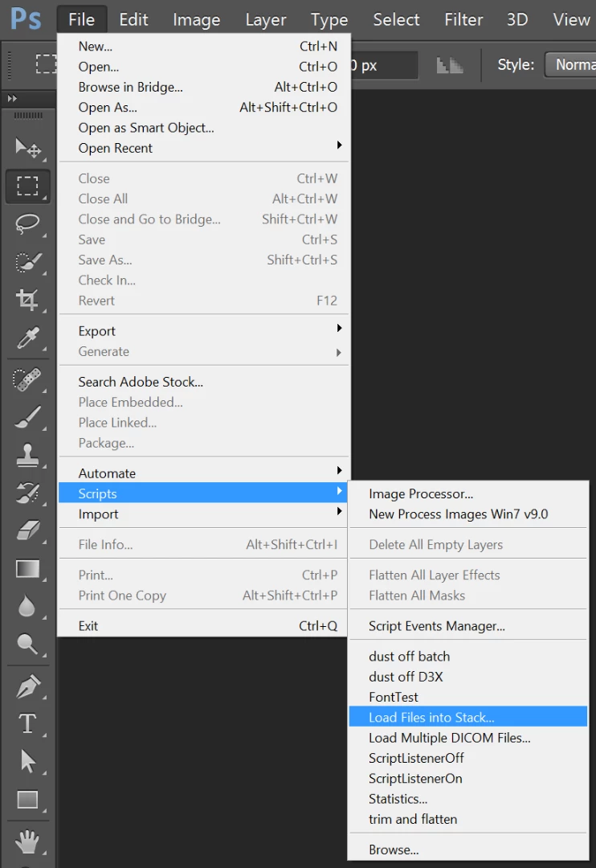
Task: Open the View menu
Action: (x=572, y=19)
